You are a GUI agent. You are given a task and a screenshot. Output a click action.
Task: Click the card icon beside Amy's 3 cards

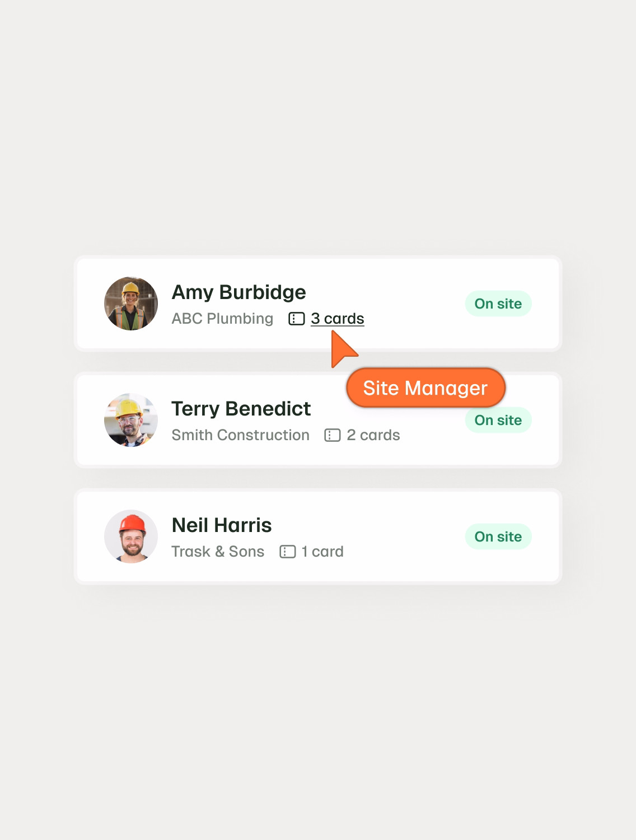296,319
